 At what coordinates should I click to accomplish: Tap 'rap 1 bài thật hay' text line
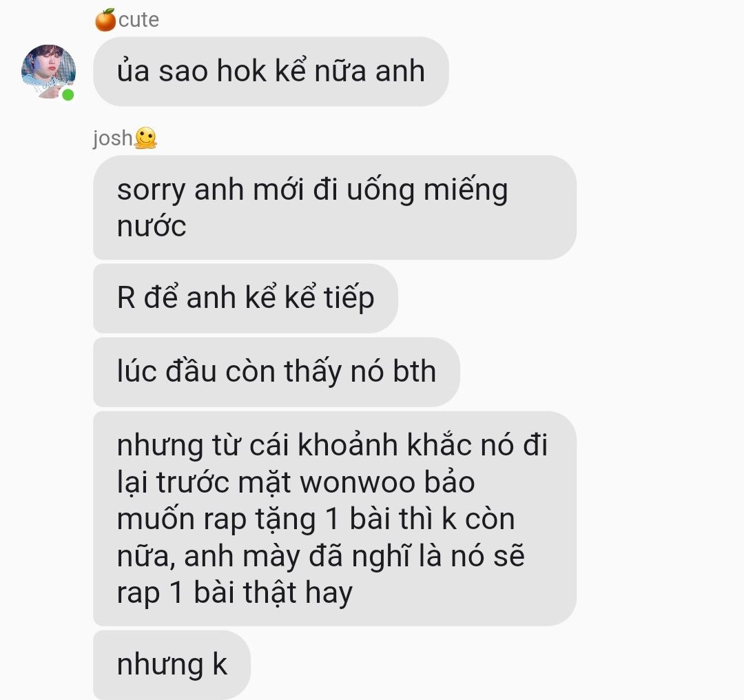point(235,593)
